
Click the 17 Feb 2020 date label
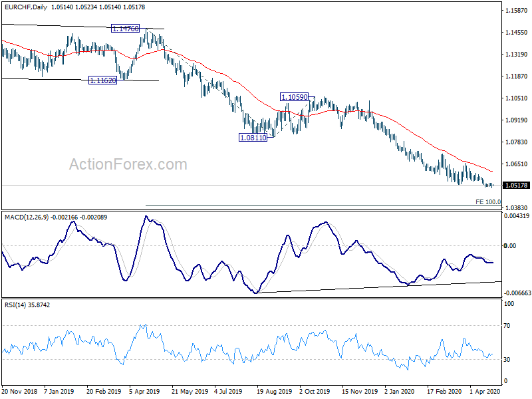tap(444, 391)
